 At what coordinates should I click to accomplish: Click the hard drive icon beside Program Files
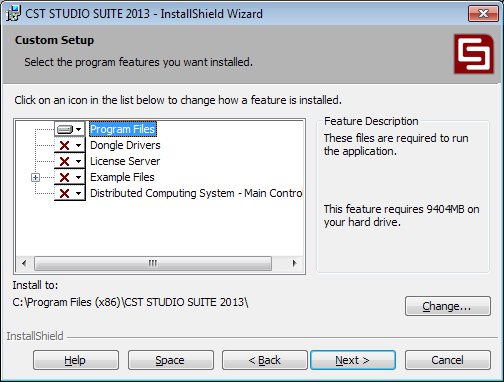coord(65,129)
